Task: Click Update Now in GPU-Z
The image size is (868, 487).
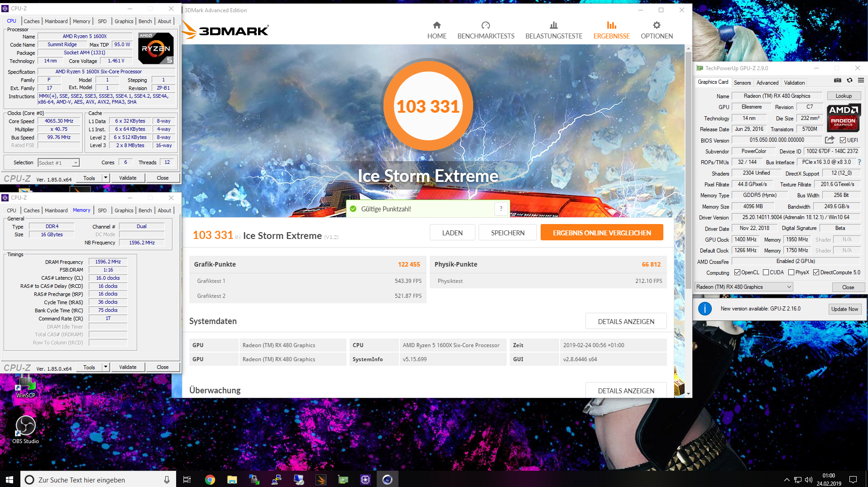Action: 844,309
